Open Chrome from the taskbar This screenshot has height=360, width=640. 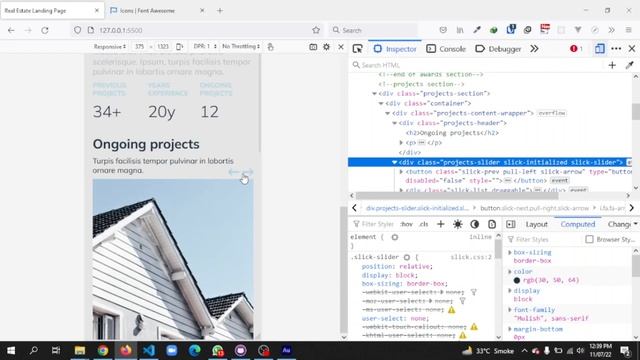103,351
